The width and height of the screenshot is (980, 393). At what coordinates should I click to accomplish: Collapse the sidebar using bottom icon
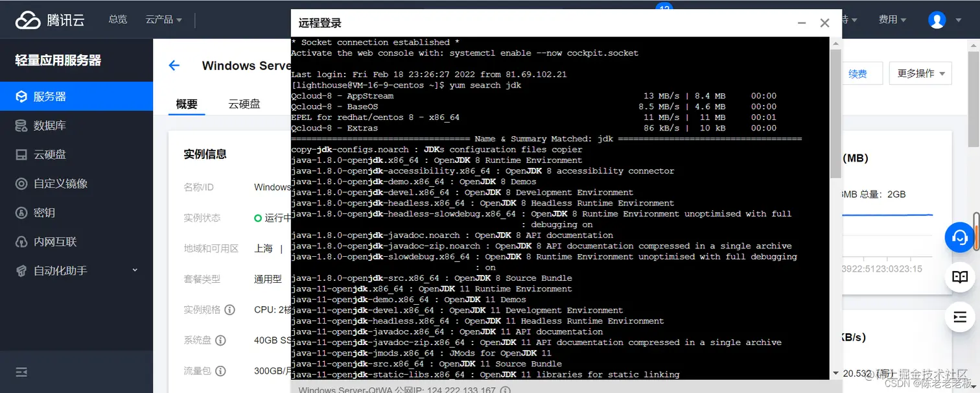click(21, 372)
